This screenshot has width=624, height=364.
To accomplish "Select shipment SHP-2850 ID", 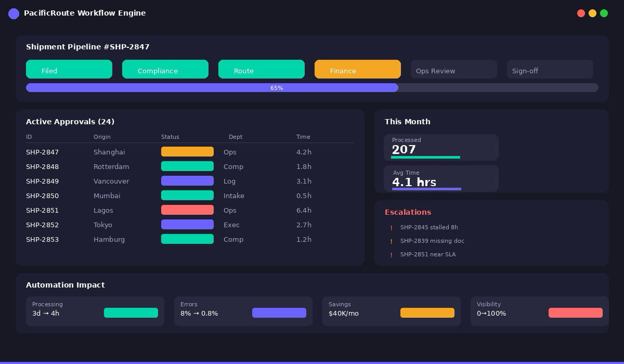I will pyautogui.click(x=42, y=196).
